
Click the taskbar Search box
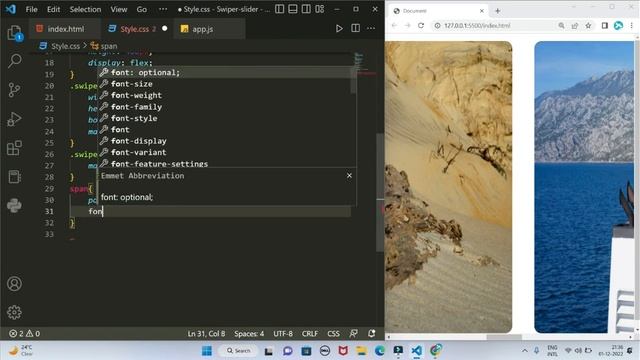coord(238,351)
